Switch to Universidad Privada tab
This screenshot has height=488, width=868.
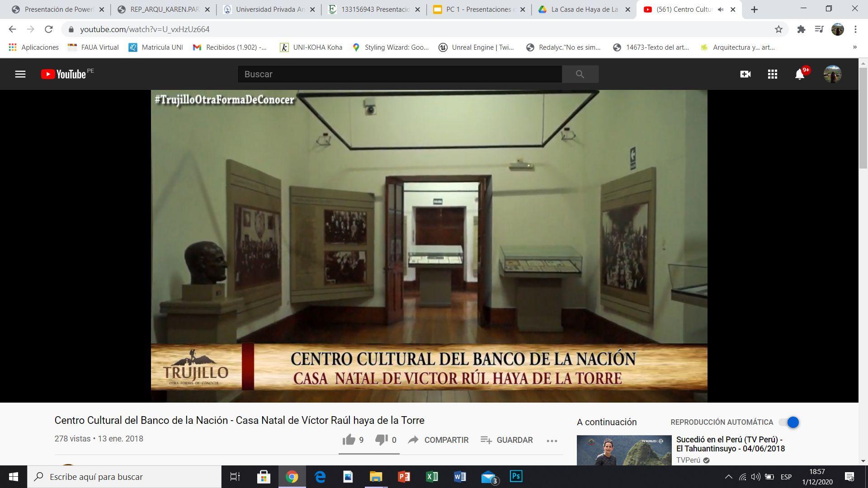click(x=269, y=9)
